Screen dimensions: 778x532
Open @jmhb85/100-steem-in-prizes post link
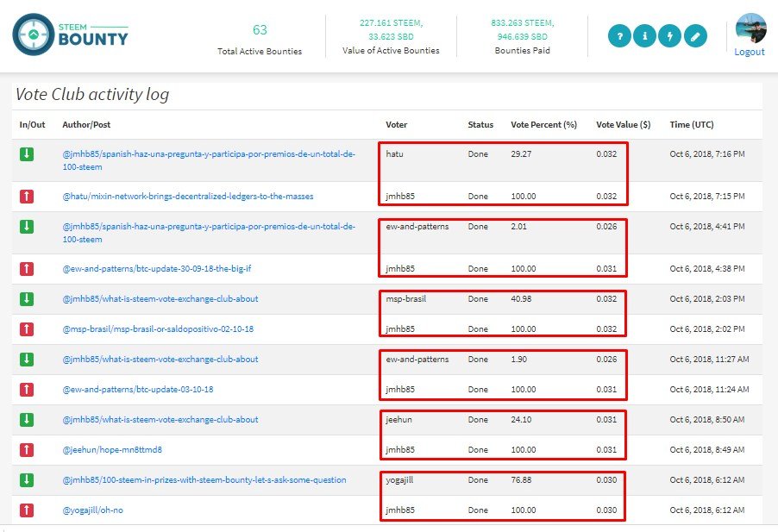[x=204, y=480]
